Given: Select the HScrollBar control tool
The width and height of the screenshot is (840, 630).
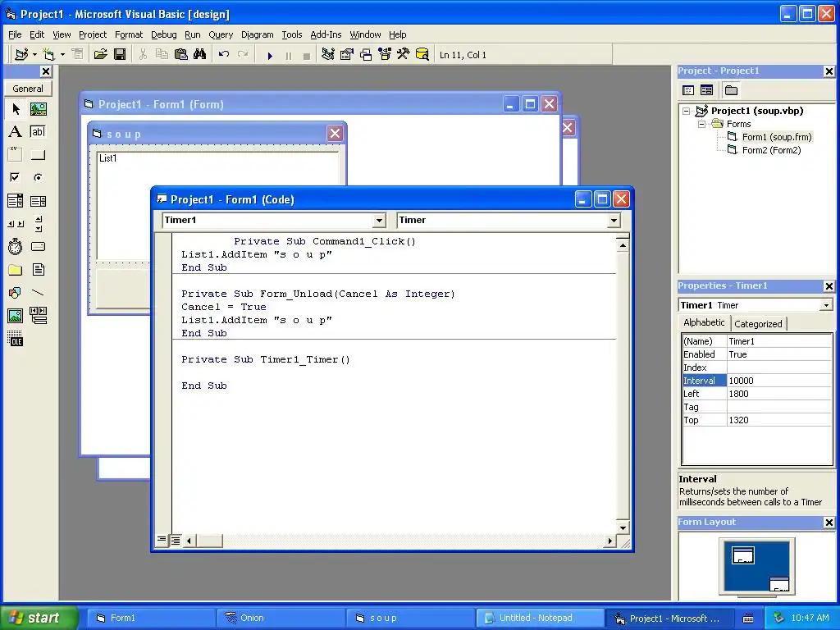Looking at the screenshot, I should click(x=16, y=223).
